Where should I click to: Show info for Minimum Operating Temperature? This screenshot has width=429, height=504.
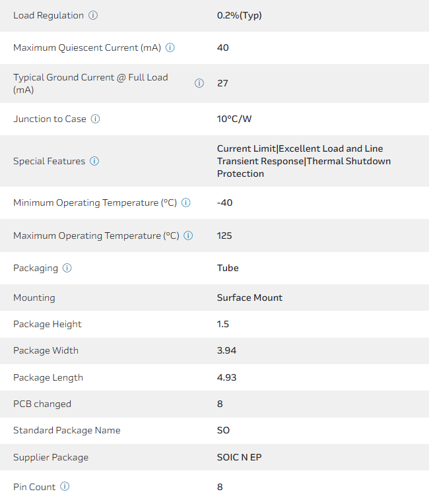186,203
